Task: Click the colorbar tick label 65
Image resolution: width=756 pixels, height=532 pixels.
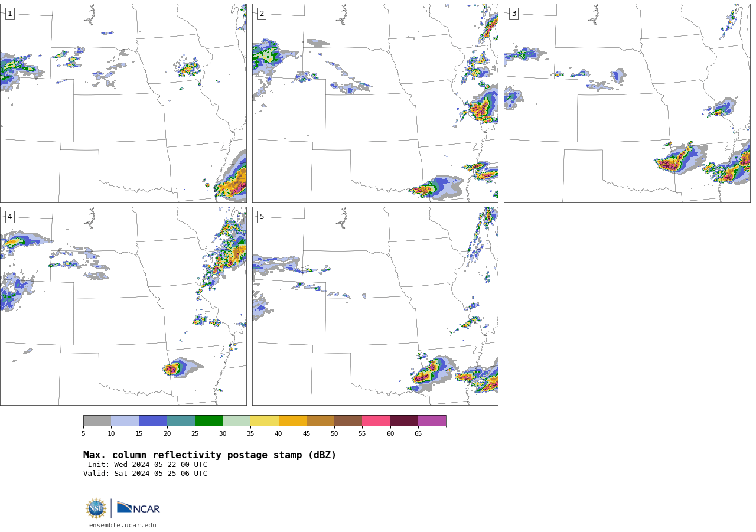Action: click(x=418, y=434)
